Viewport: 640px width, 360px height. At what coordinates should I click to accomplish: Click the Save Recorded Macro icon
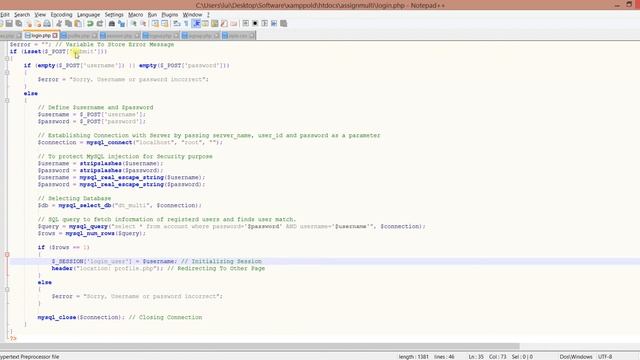click(283, 24)
